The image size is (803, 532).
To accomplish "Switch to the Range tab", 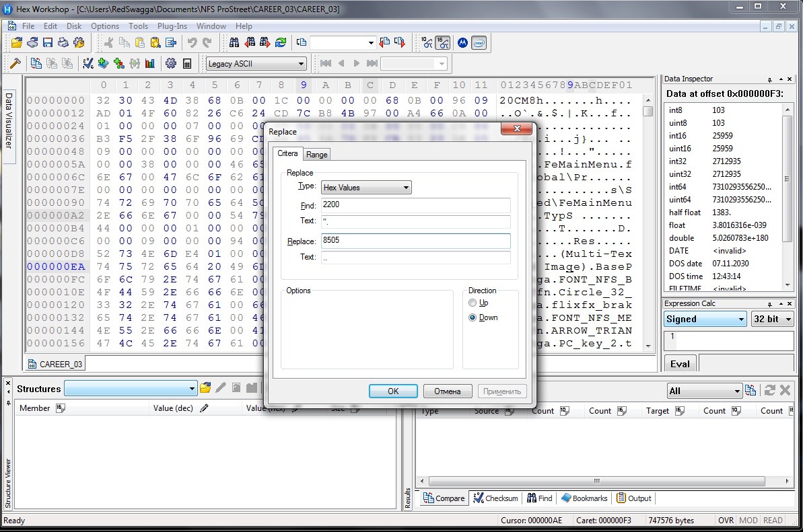I will point(316,155).
